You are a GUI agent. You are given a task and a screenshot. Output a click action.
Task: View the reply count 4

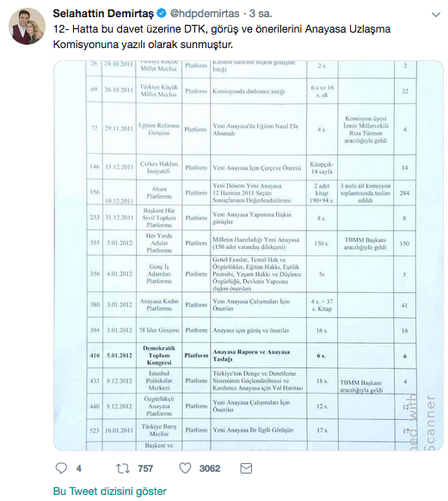[78, 468]
